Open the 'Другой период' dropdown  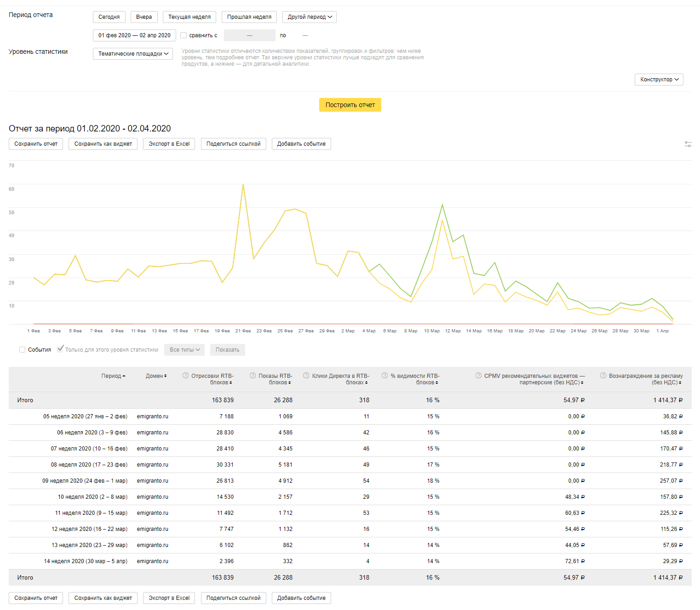(x=310, y=17)
